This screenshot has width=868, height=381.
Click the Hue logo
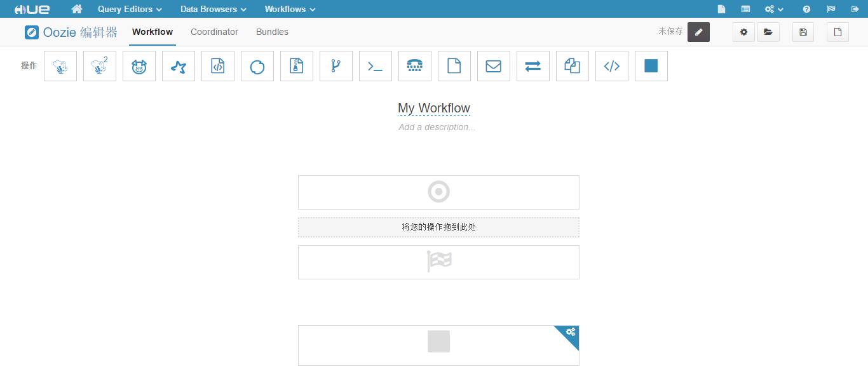pyautogui.click(x=32, y=9)
